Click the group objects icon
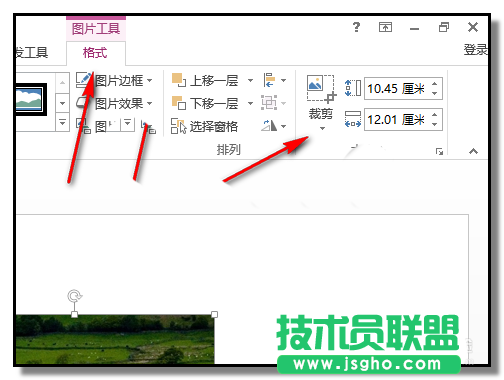The width and height of the screenshot is (504, 380). pos(269,103)
